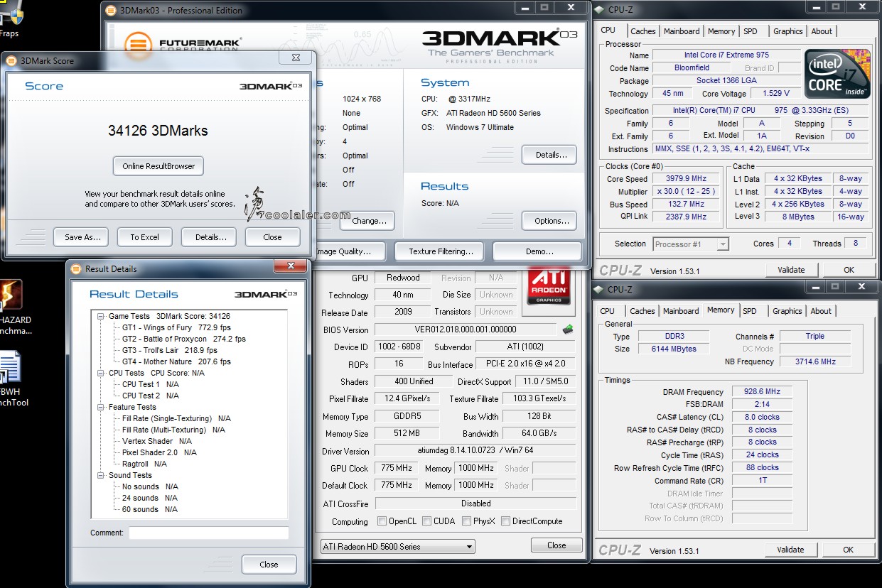Click Save As in 3DMark Score window
The width and height of the screenshot is (882, 588).
coord(82,237)
